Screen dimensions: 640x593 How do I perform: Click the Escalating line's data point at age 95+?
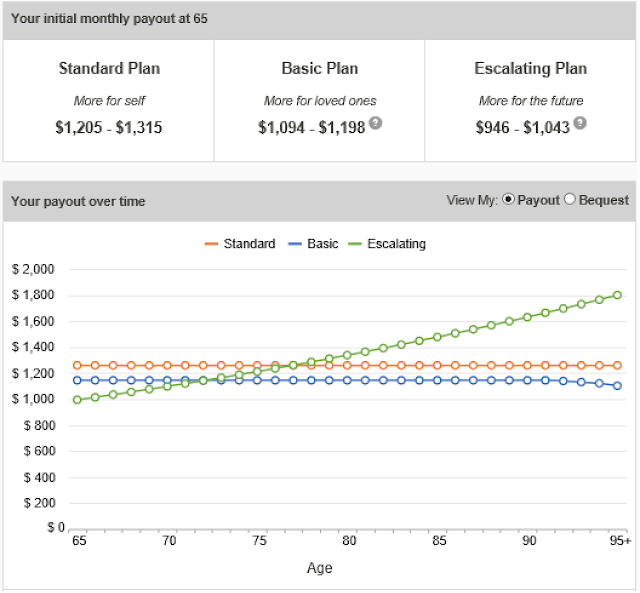point(618,295)
